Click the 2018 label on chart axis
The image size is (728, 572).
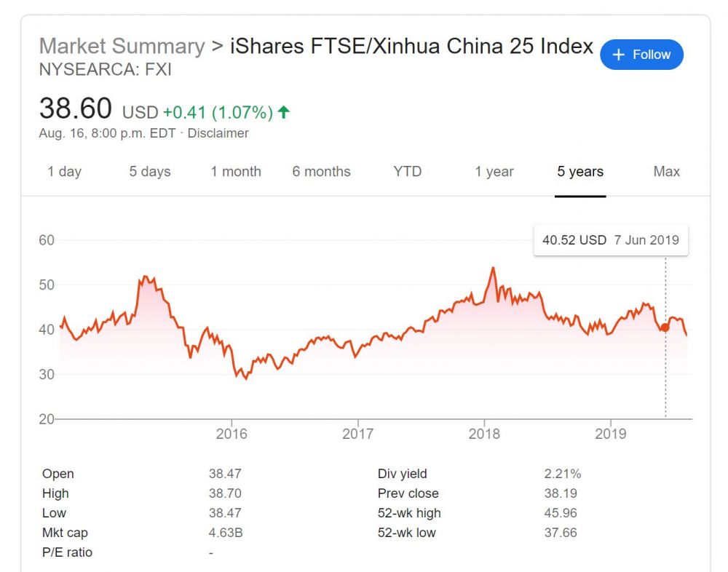pos(484,434)
